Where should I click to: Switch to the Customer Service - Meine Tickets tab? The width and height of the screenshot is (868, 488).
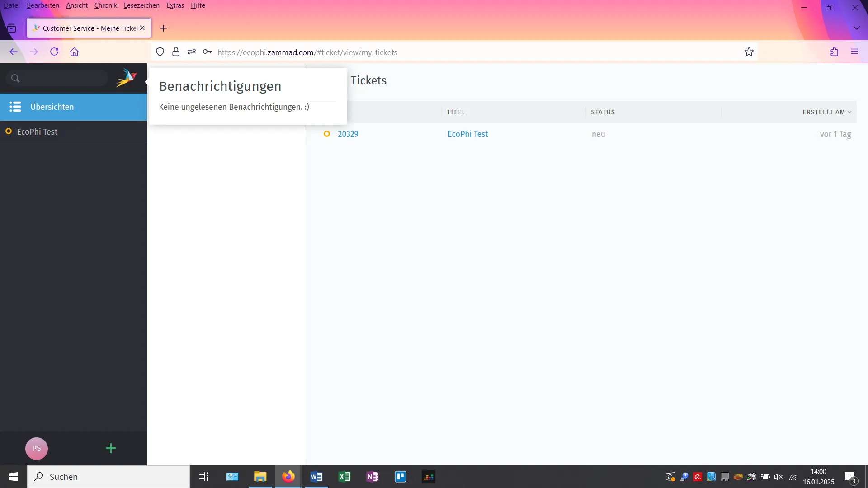pos(86,28)
